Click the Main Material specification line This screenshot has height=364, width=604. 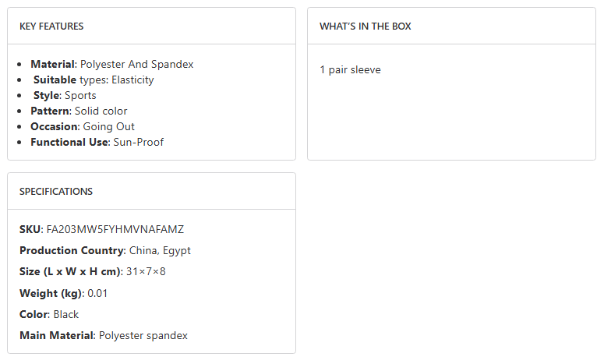pos(103,335)
